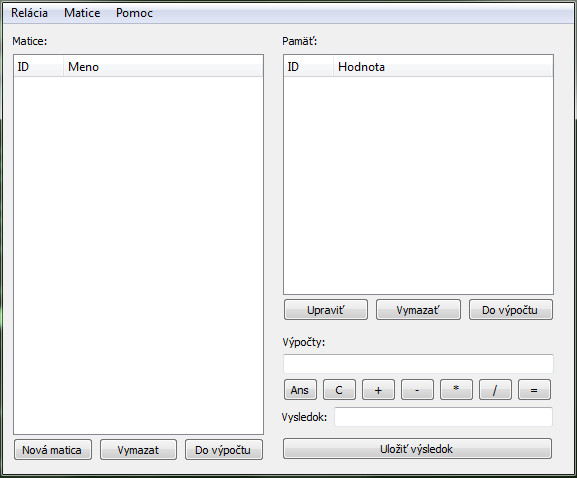Screen dimensions: 577x478
Task: Focus the Vysledok result field
Action: pyautogui.click(x=443, y=417)
